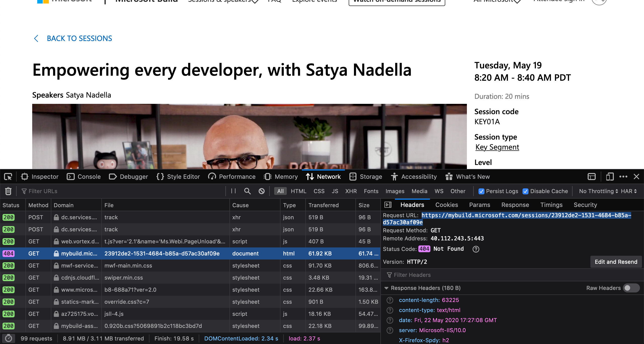
Task: Uncheck Disable Cache checkbox
Action: 526,191
